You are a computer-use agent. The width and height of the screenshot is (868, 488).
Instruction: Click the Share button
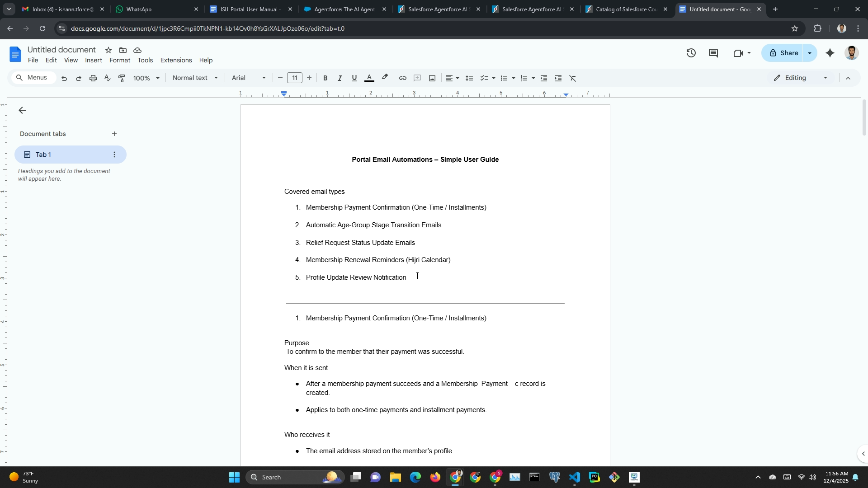click(x=783, y=53)
